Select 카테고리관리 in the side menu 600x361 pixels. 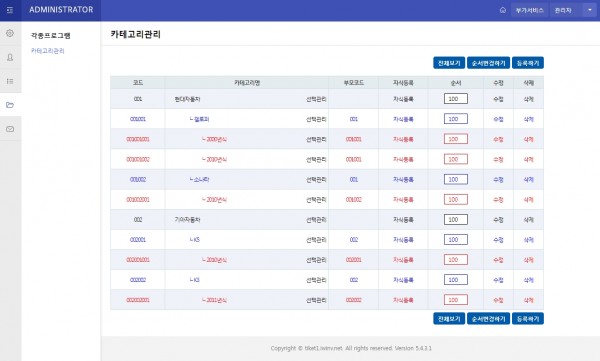click(47, 51)
